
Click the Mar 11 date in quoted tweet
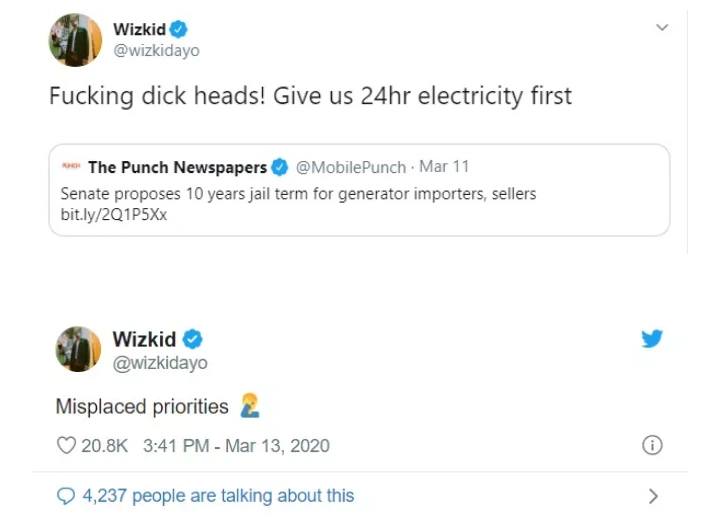click(x=444, y=166)
